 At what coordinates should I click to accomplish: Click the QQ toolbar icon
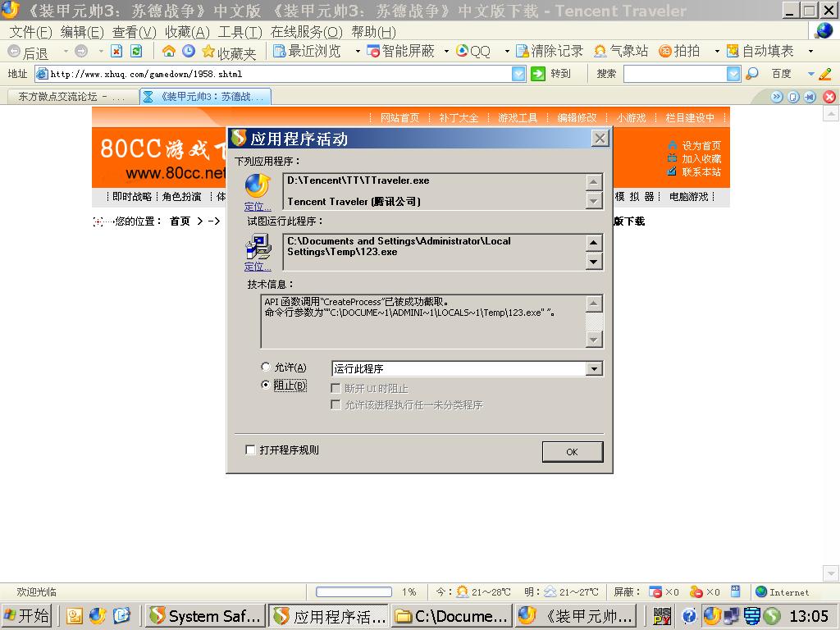tap(462, 51)
